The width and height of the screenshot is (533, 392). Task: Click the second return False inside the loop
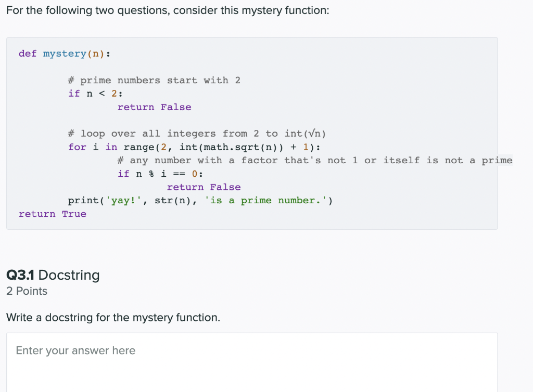point(204,187)
